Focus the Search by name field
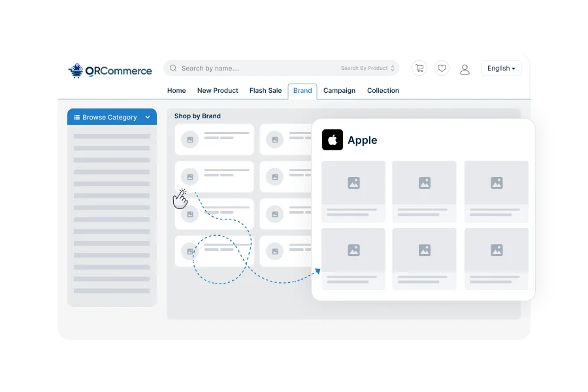588x392 pixels. pyautogui.click(x=281, y=68)
